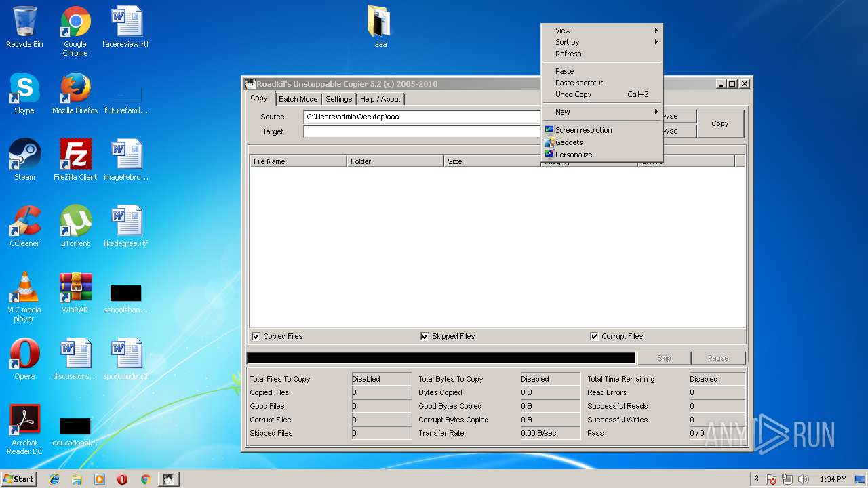Open Chrome from the taskbar

(x=145, y=479)
